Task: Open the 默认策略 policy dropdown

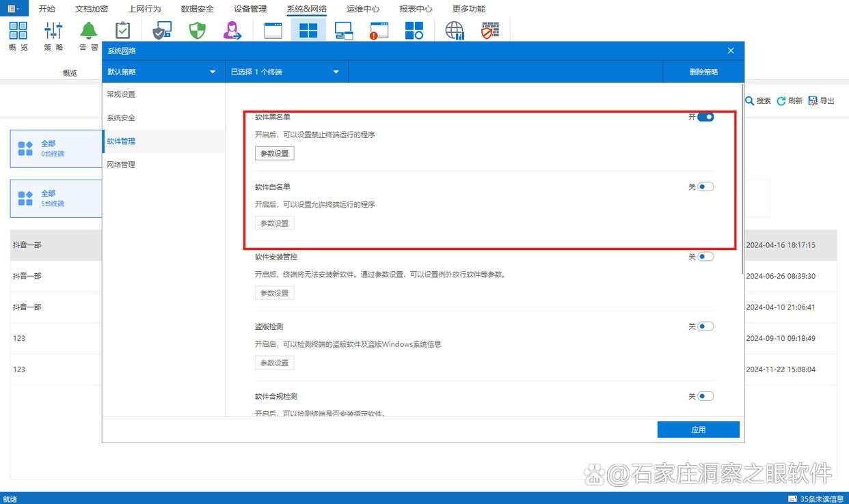Action: (x=162, y=71)
